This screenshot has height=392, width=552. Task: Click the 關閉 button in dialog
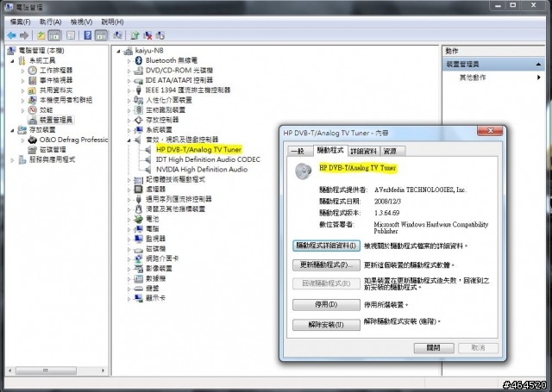[434, 348]
